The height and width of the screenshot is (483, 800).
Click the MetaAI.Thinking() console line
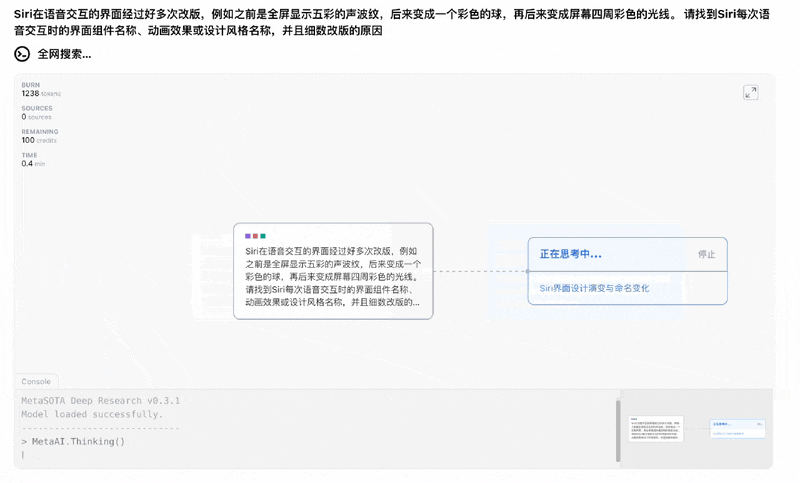click(73, 441)
